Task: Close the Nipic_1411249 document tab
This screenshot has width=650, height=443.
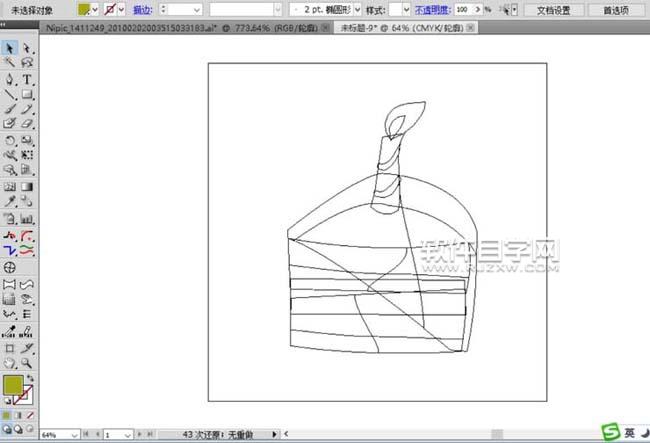Action: tap(326, 28)
